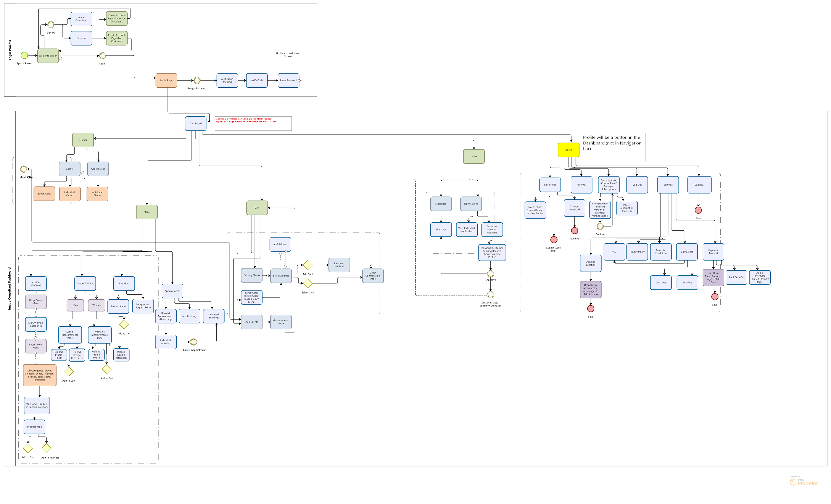
Task: Click the Cancel Appointment event circle
Action: coord(194,342)
